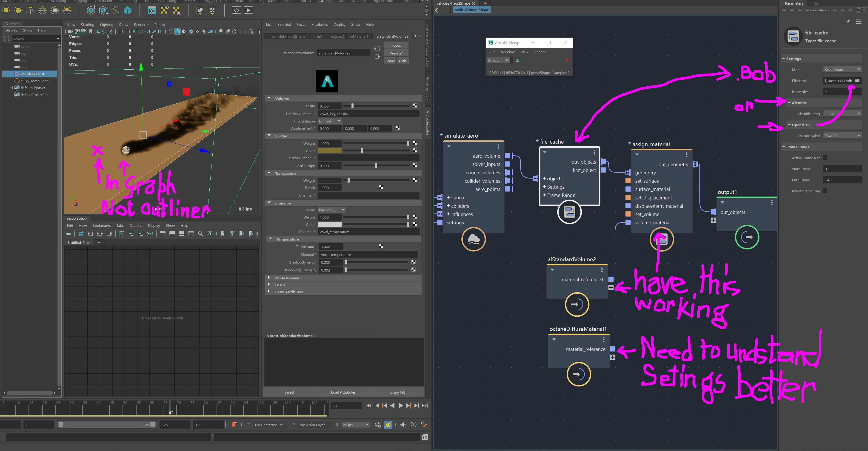Viewport: 868px width, 451px height.
Task: Click the Scatter Weight map checker button
Action: pyautogui.click(x=414, y=143)
